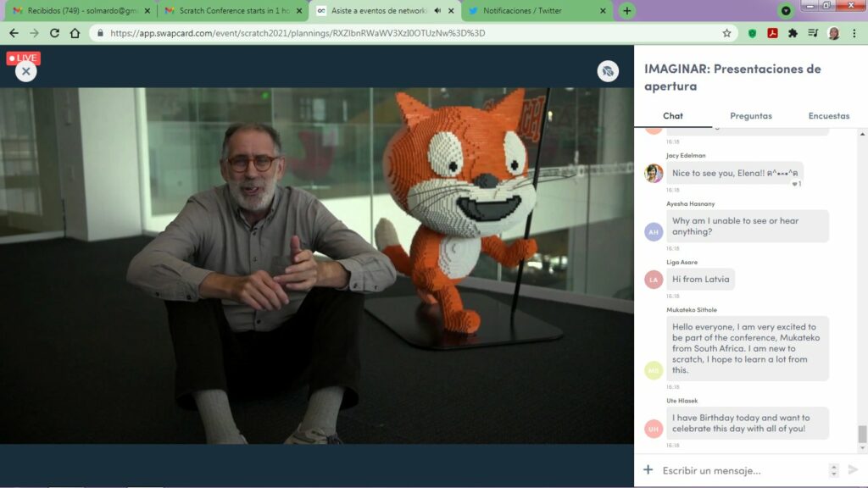Open a new browser tab
Image resolution: width=868 pixels, height=488 pixels.
(626, 10)
